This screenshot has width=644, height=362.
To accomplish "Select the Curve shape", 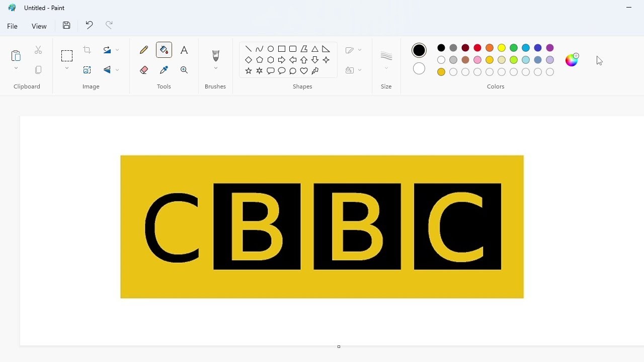I will 260,49.
